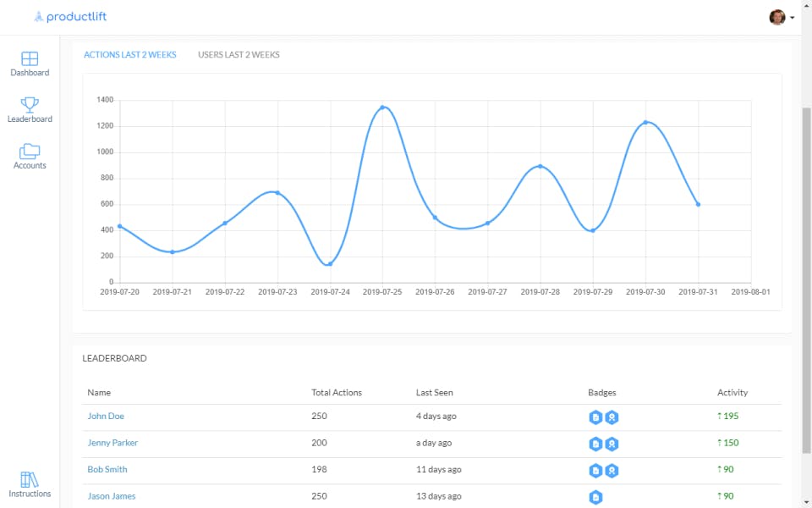Click the 1400 y-axis label
This screenshot has width=812, height=508.
105,100
